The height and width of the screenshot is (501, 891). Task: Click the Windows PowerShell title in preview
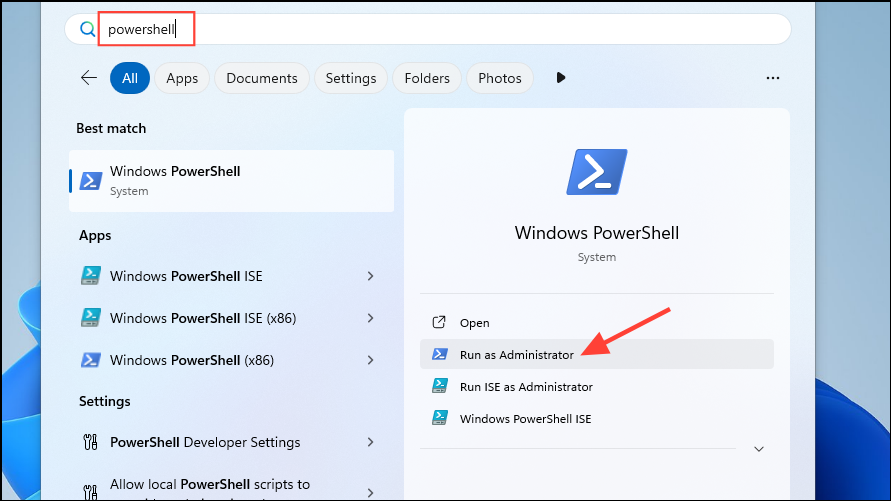click(x=597, y=233)
